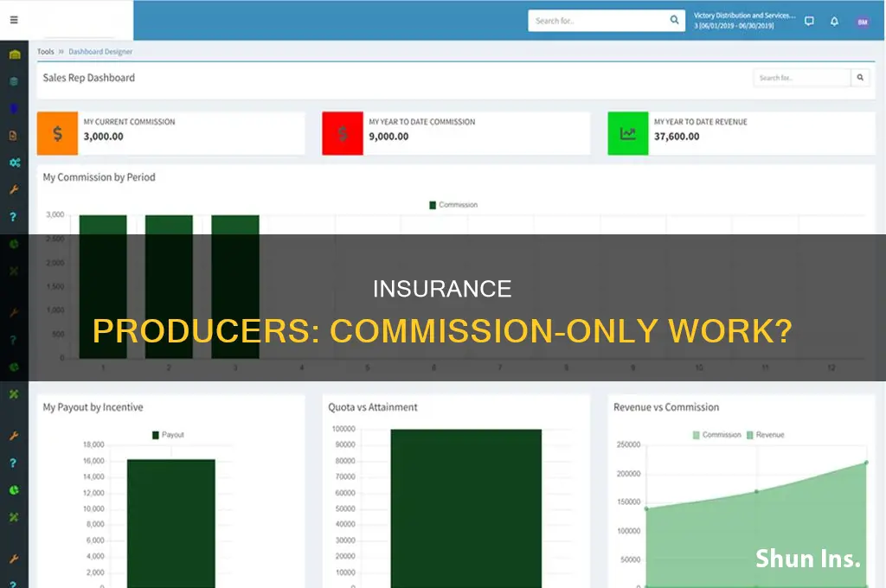Open the notifications bell

point(834,22)
